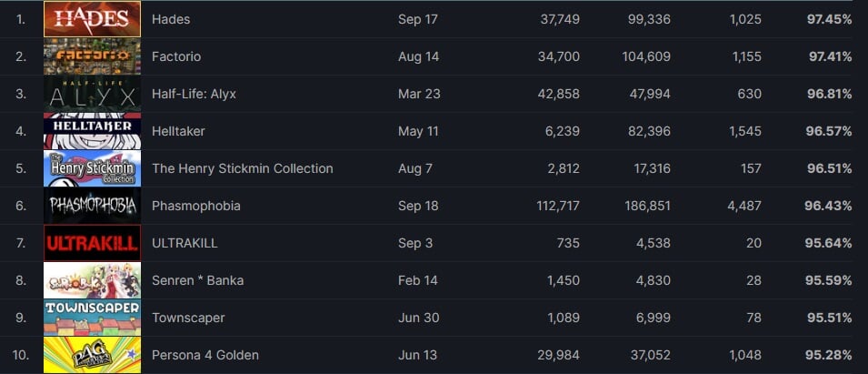Click the Persona 4 Golden title
The width and height of the screenshot is (868, 374).
click(x=205, y=355)
